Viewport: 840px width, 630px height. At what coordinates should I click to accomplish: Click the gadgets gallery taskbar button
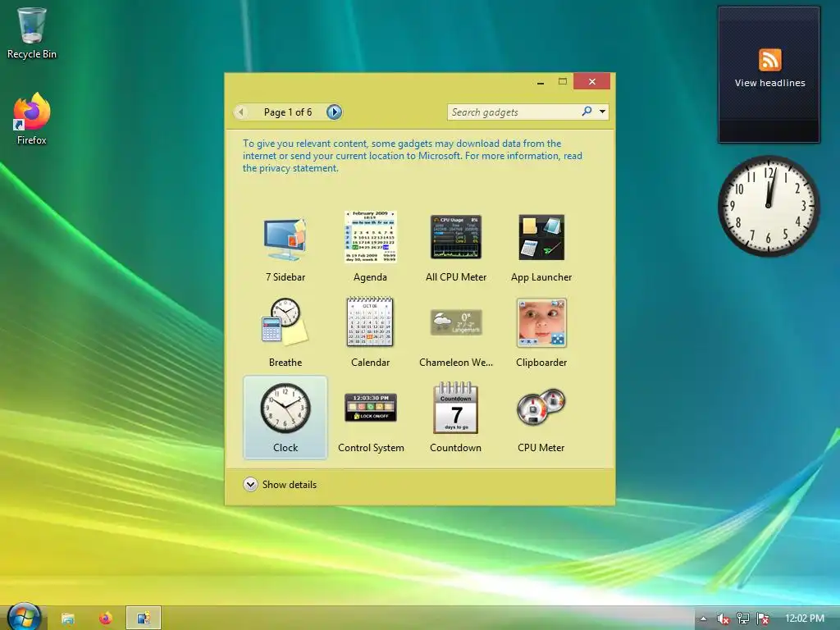pos(143,619)
